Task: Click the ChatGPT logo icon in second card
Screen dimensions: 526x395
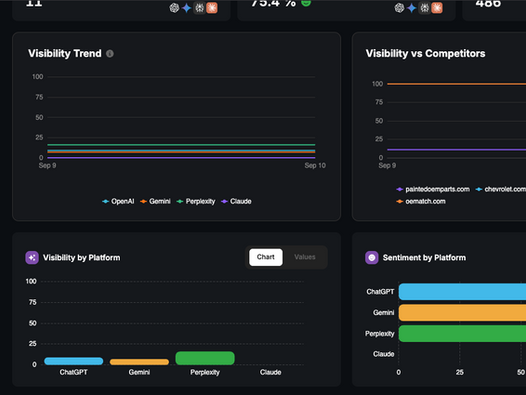Action: click(399, 8)
